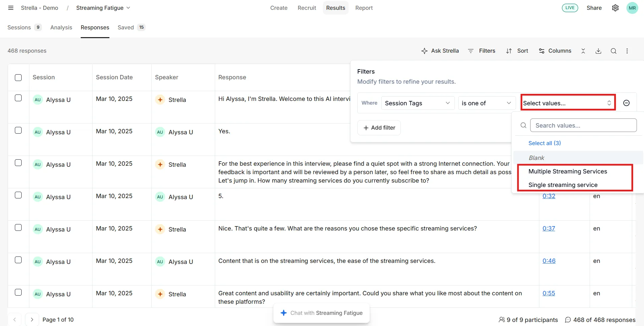Click the MR user avatar

[x=632, y=8]
